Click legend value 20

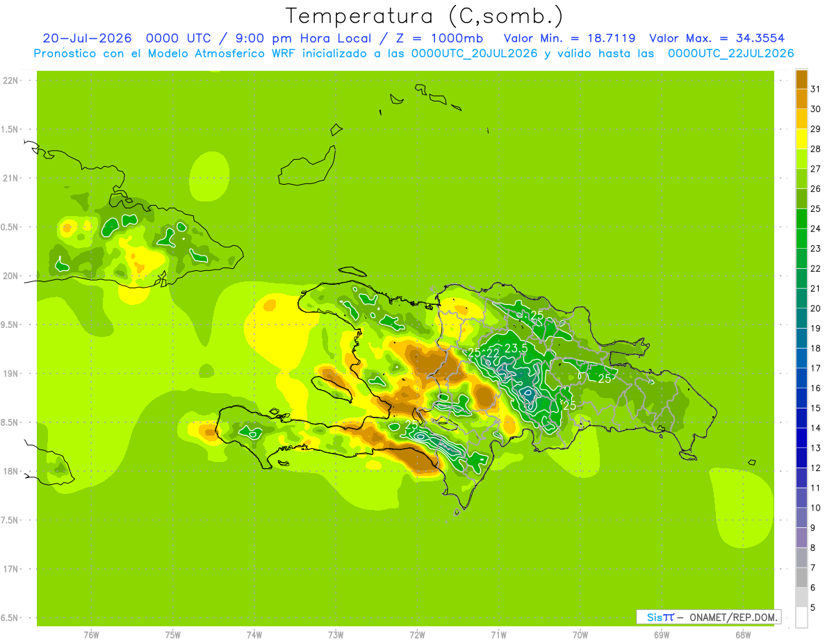816,308
